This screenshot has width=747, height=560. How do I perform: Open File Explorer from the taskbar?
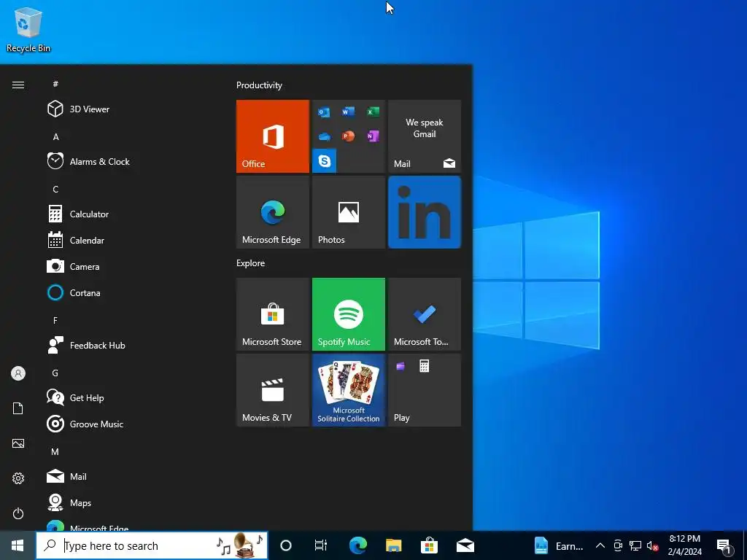393,545
